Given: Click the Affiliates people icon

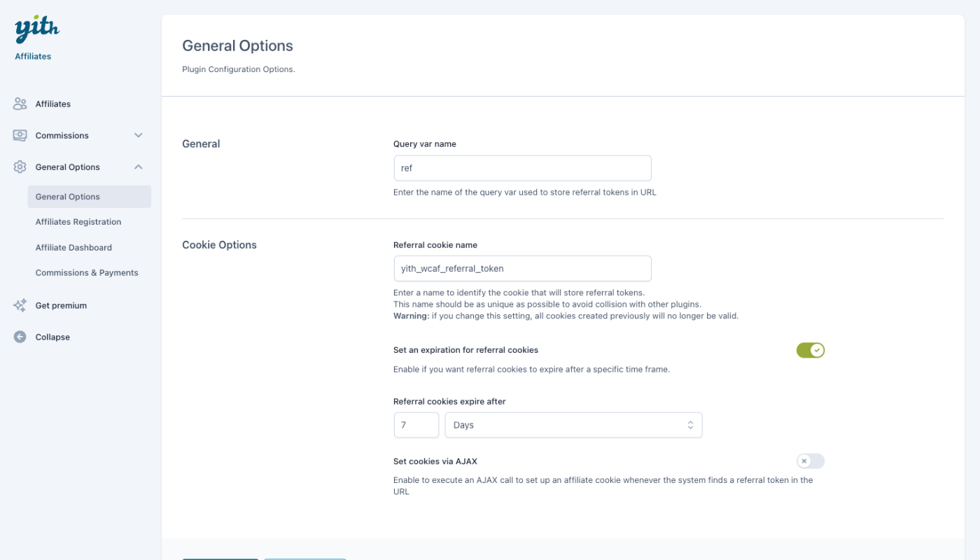Looking at the screenshot, I should [x=20, y=104].
